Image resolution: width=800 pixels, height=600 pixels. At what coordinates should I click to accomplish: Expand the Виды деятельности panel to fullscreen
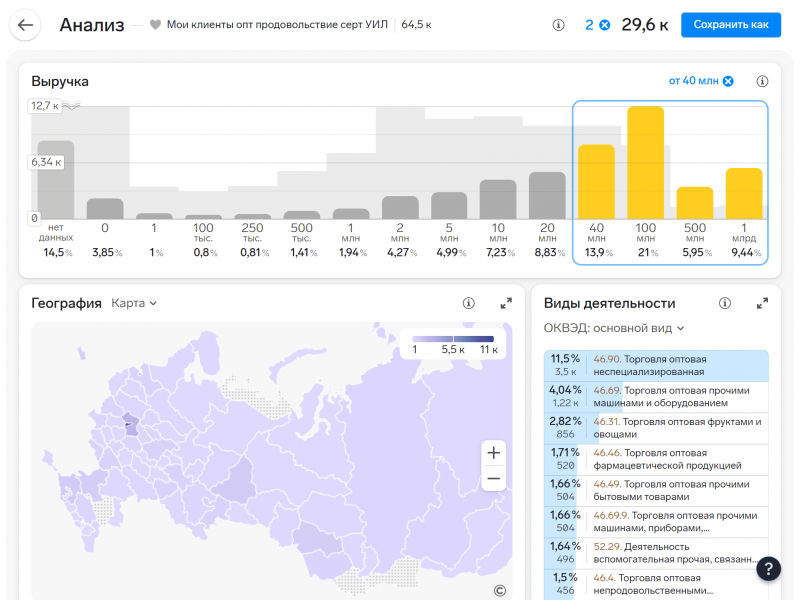pyautogui.click(x=762, y=303)
